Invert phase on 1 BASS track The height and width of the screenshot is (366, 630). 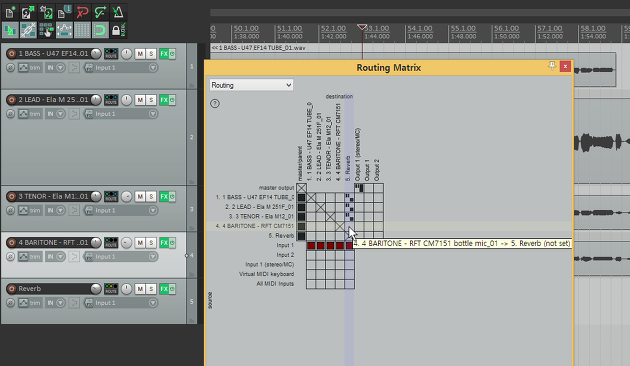pos(10,67)
